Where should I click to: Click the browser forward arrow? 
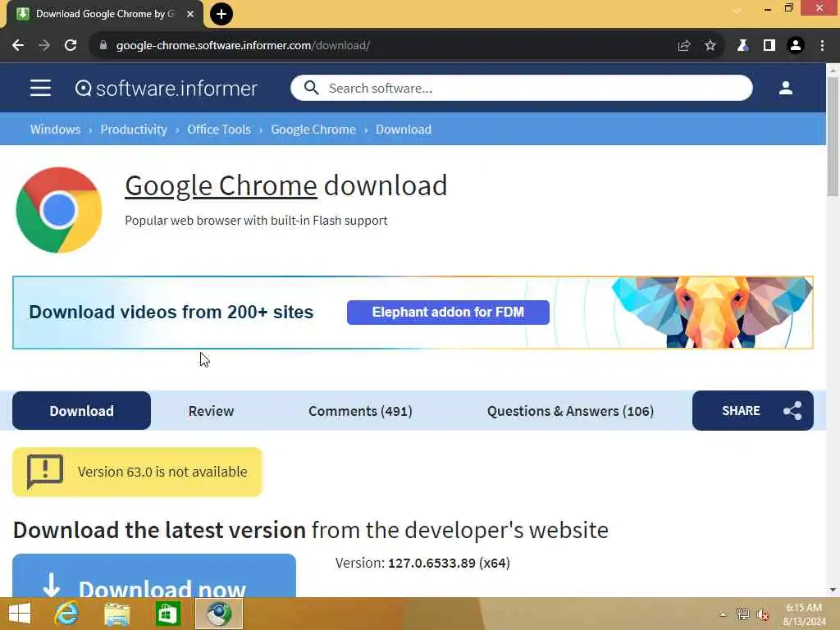tap(44, 46)
